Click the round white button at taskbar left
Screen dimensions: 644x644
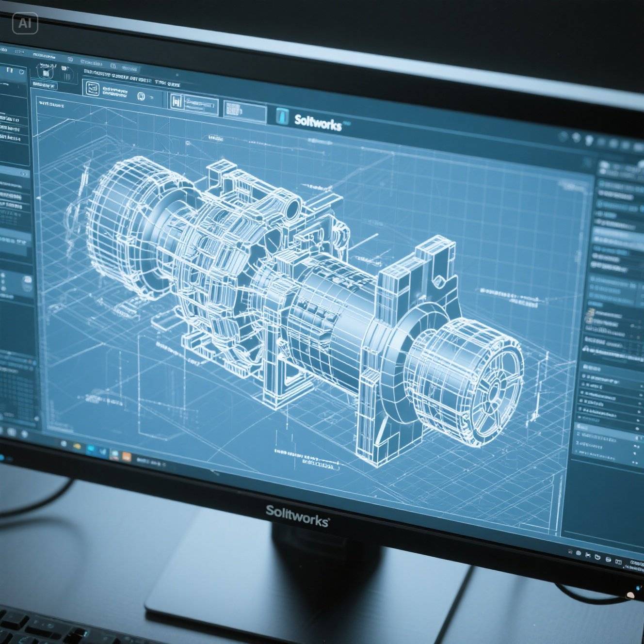(x=64, y=444)
